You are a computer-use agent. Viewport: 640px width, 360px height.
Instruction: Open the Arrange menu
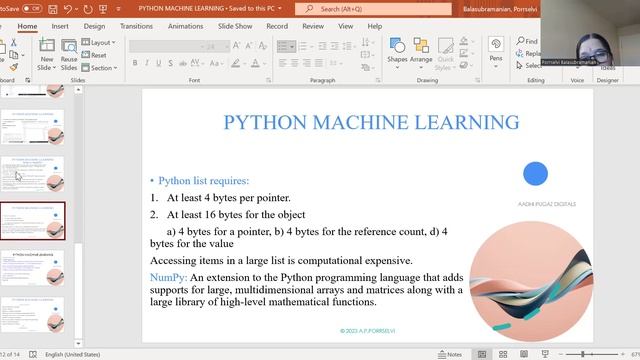point(421,52)
